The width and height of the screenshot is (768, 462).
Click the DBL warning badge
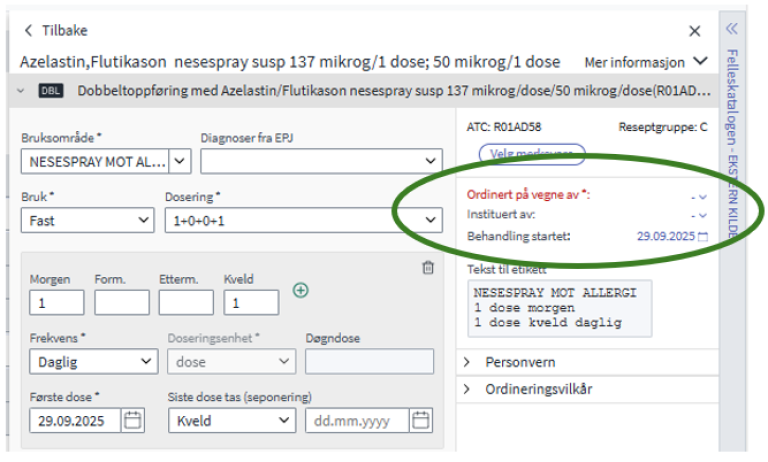[51, 91]
